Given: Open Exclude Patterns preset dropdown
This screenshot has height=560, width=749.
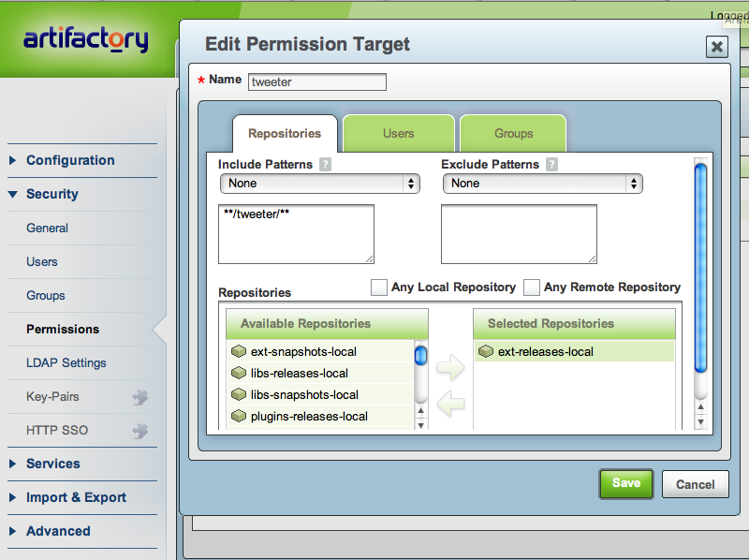Looking at the screenshot, I should 543,184.
